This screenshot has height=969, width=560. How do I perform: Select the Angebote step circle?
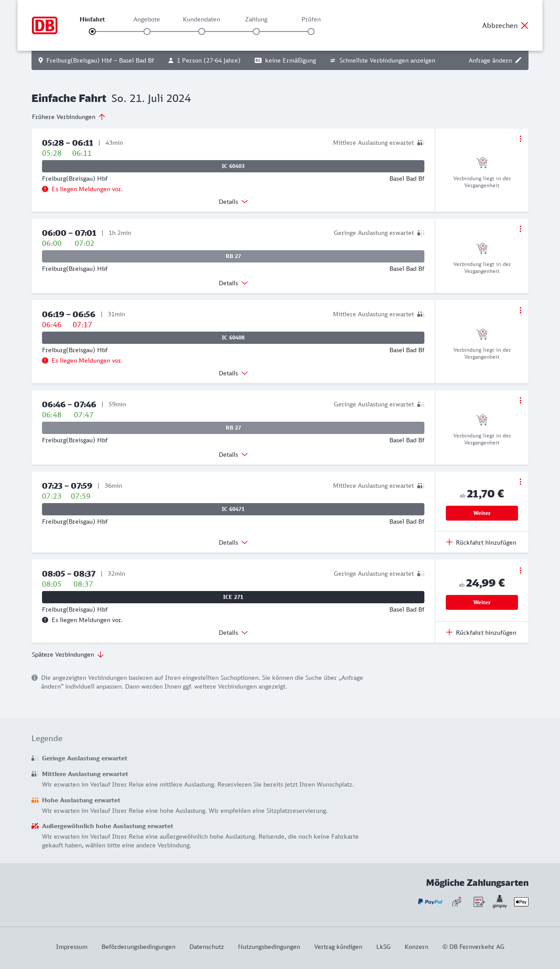point(147,31)
